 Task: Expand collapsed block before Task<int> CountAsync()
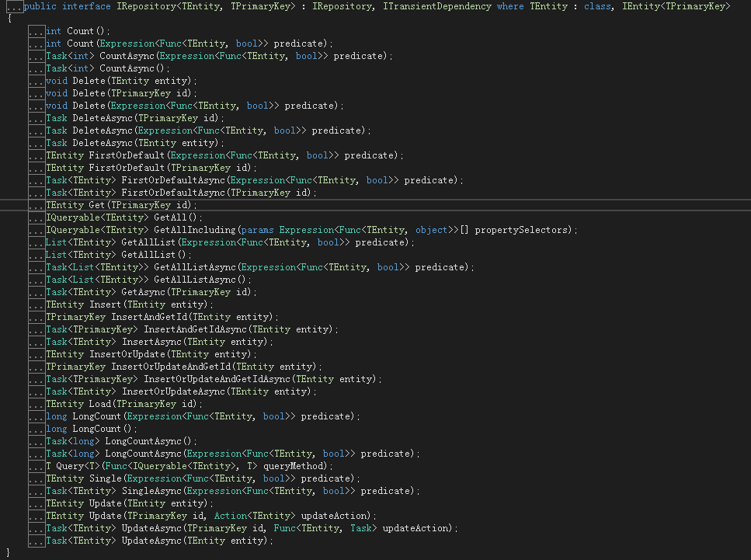click(37, 69)
